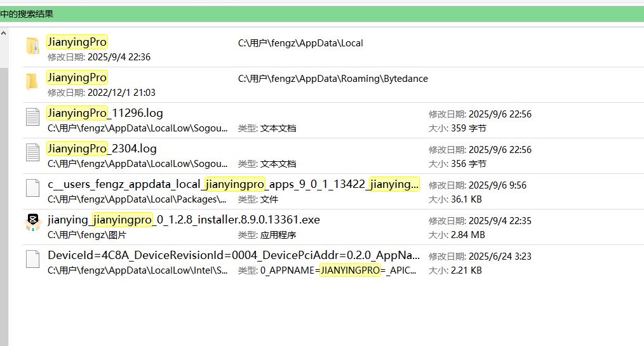This screenshot has width=644, height=346.
Task: Select JianyingPro folder modified 2025/9/4 22:36
Action: coord(77,42)
